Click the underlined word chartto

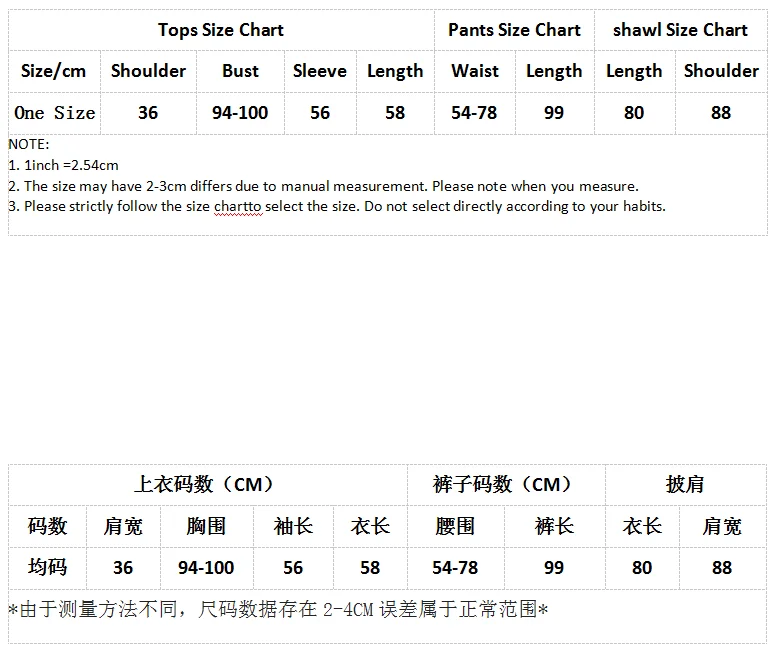point(237,206)
